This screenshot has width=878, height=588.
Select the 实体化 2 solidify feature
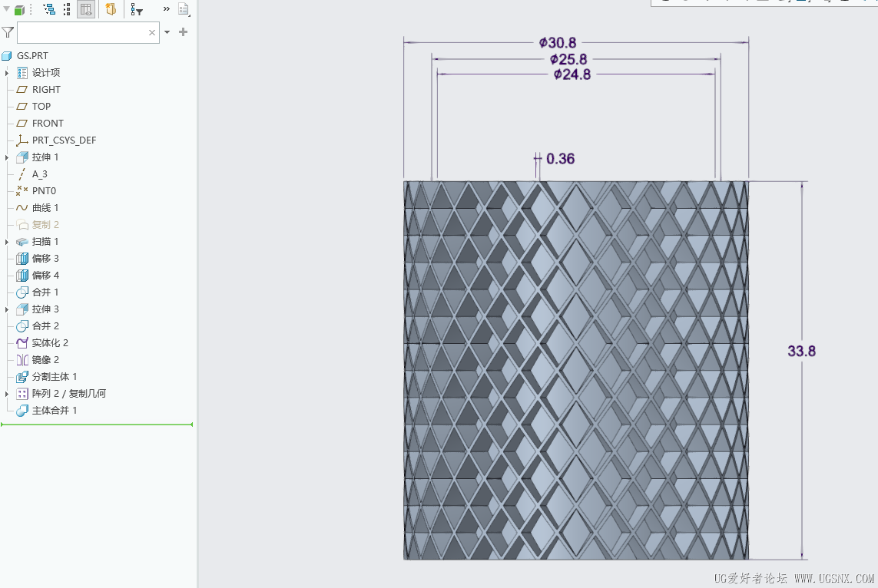point(42,343)
